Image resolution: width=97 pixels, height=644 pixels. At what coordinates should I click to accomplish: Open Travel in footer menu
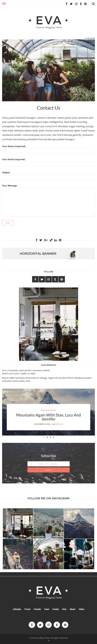[x=27, y=609]
